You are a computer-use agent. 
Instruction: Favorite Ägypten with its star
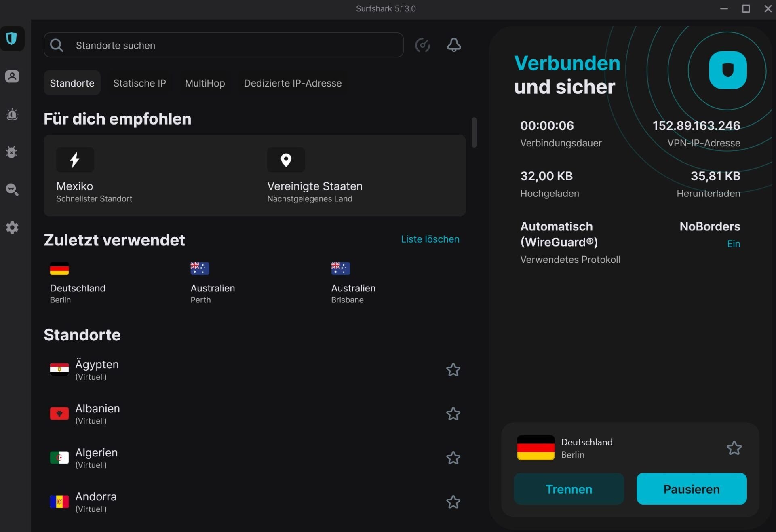pos(453,369)
